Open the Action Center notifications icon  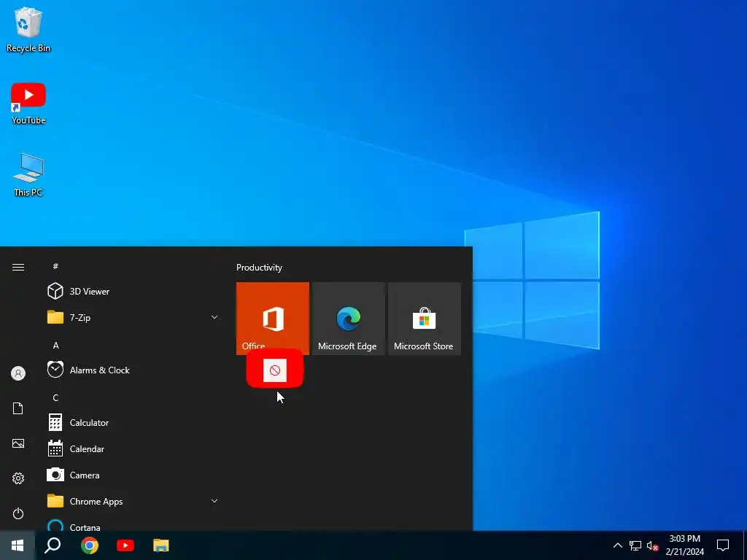[723, 545]
